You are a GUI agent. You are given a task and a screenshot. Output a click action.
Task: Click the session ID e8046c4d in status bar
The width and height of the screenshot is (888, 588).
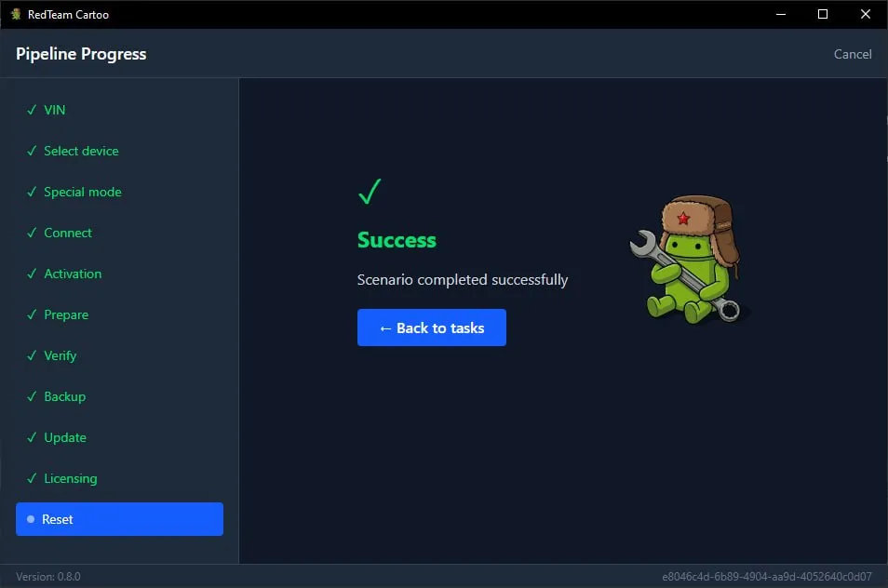pyautogui.click(x=767, y=577)
